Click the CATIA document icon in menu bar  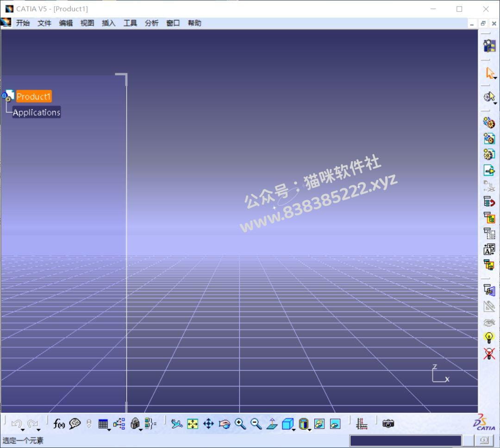[x=6, y=23]
